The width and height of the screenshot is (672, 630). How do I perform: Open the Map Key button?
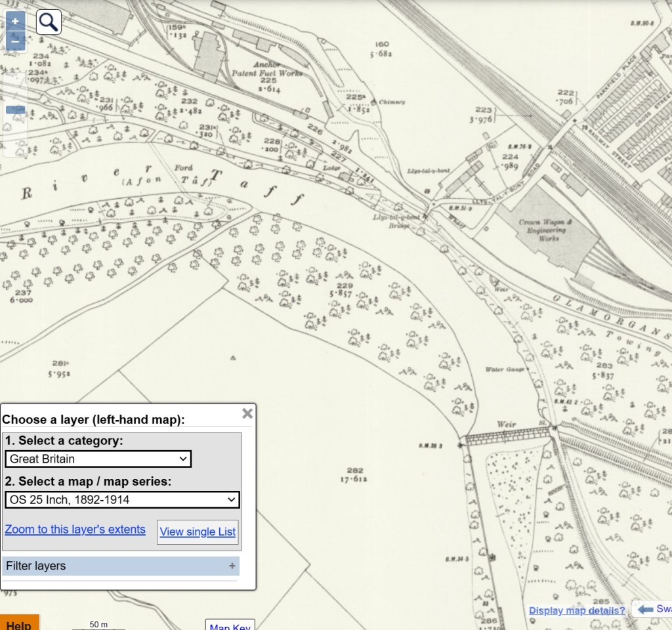pos(230,625)
